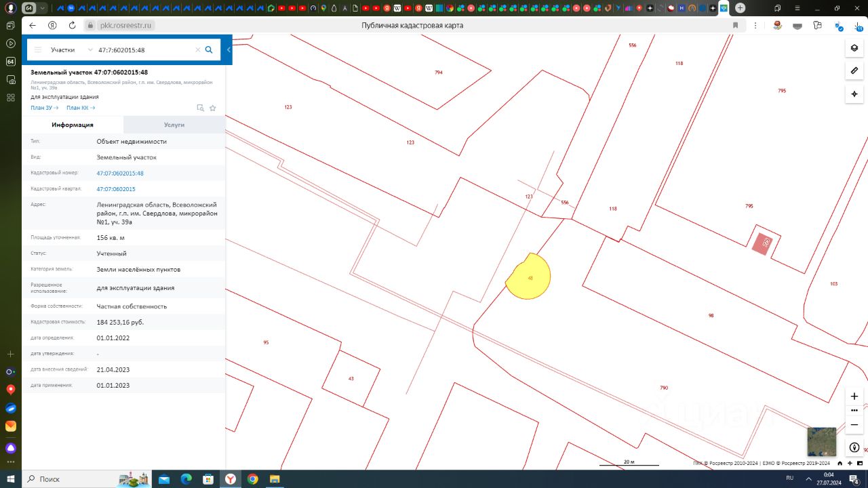Zoom in on the cadastral map
This screenshot has height=488, width=868.
pyautogui.click(x=854, y=396)
